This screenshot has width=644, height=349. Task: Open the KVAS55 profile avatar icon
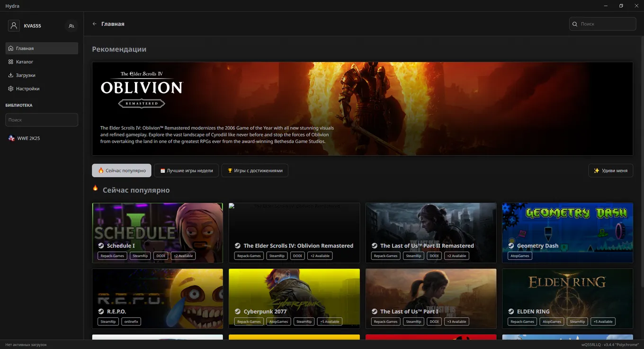coord(14,26)
